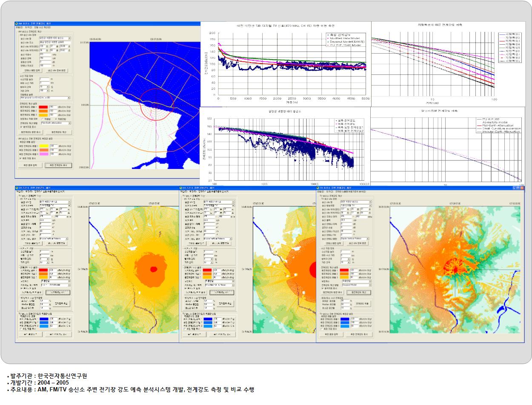The image size is (532, 405).
Task: Open 파일(F) menu in the right TV window
Action: pyautogui.click(x=320, y=191)
